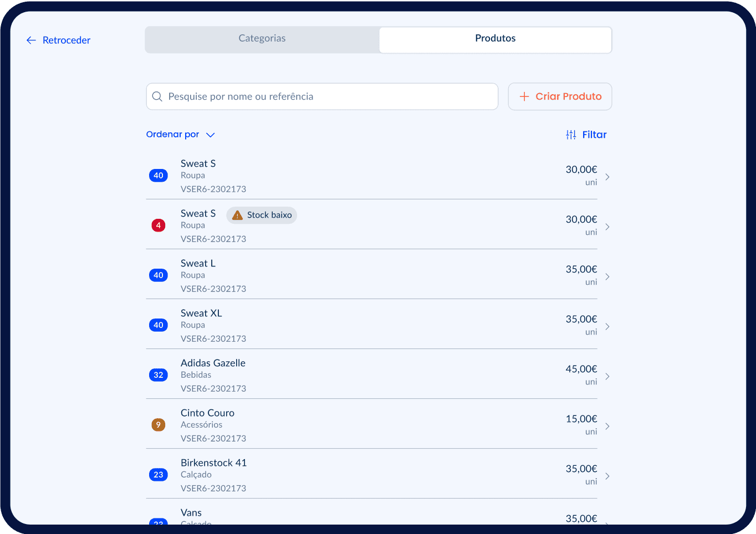The image size is (756, 534).
Task: Open Cinto Couro via right chevron
Action: [607, 426]
